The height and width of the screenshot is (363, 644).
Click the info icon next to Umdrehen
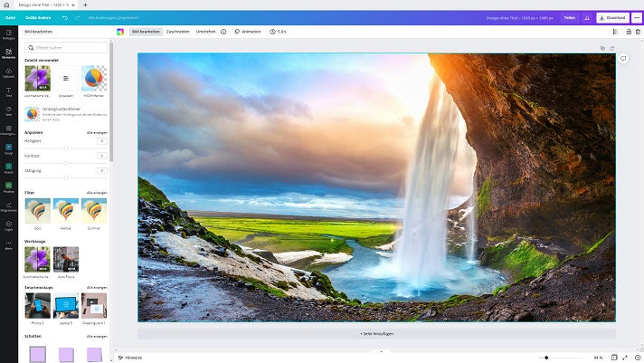(x=223, y=32)
